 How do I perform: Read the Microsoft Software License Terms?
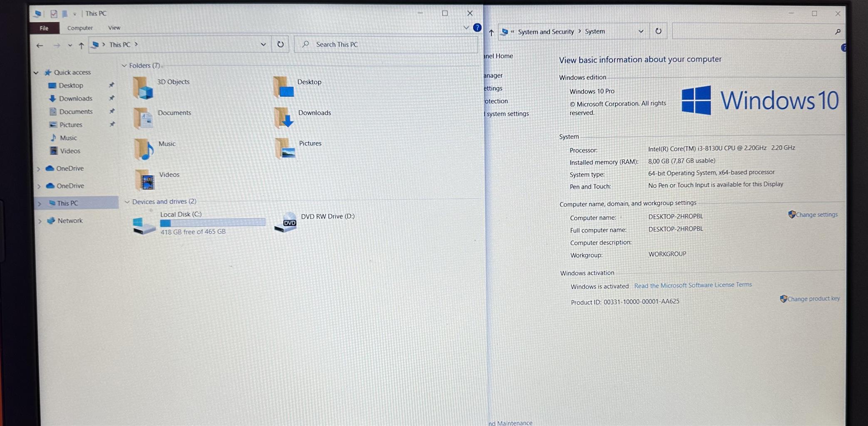(692, 285)
